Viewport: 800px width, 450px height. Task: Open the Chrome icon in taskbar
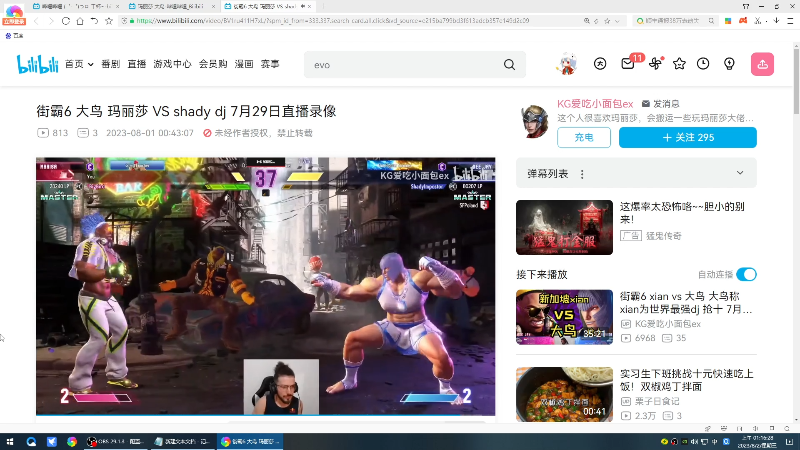click(72, 441)
